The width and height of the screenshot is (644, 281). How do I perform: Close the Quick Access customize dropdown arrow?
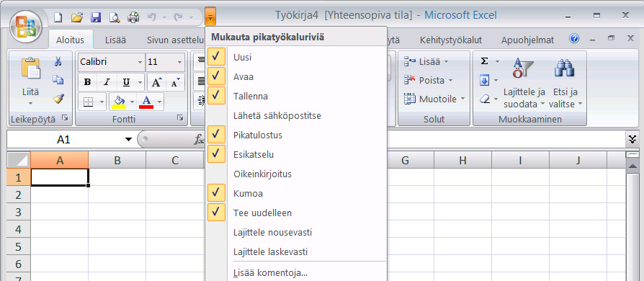tap(210, 17)
